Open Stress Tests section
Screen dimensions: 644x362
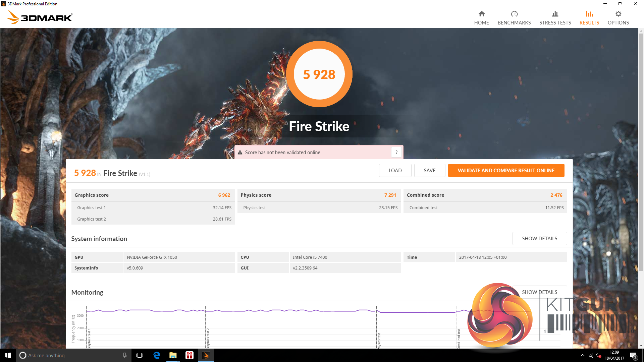[x=555, y=18]
